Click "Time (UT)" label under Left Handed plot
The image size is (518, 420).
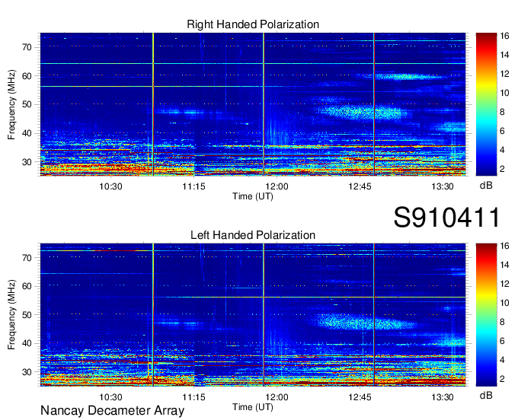pyautogui.click(x=253, y=407)
